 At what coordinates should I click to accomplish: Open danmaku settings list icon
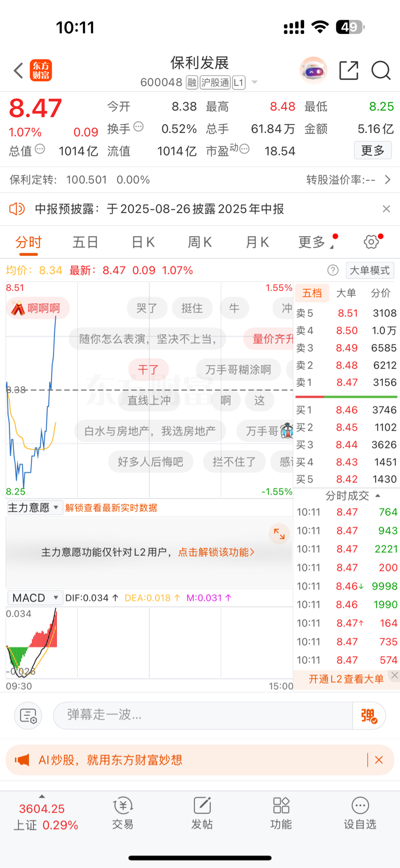click(x=28, y=715)
